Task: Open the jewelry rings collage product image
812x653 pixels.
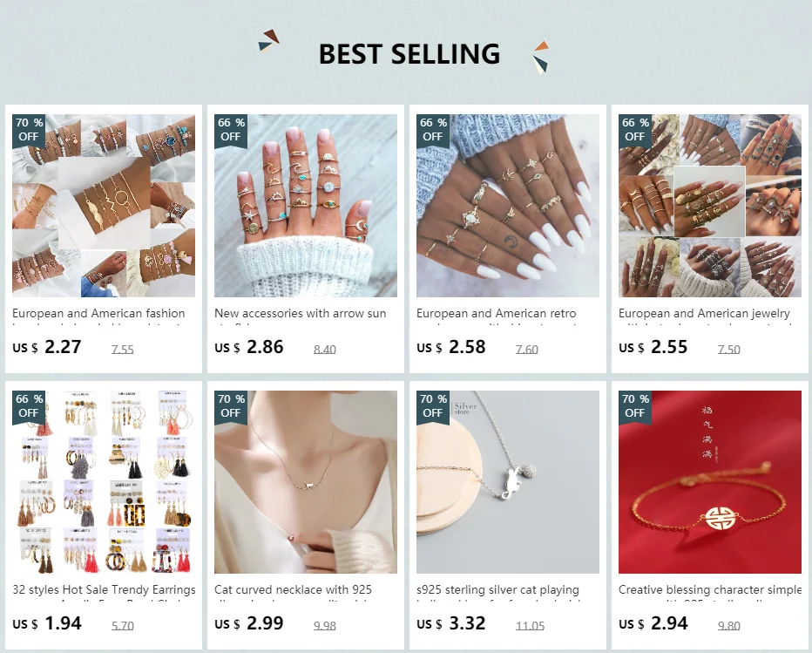Action: pyautogui.click(x=709, y=206)
